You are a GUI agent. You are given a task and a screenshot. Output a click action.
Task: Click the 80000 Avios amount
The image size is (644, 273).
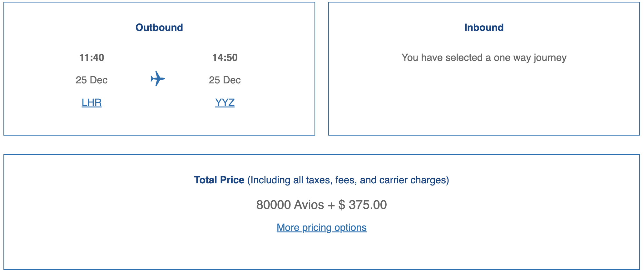coord(290,205)
